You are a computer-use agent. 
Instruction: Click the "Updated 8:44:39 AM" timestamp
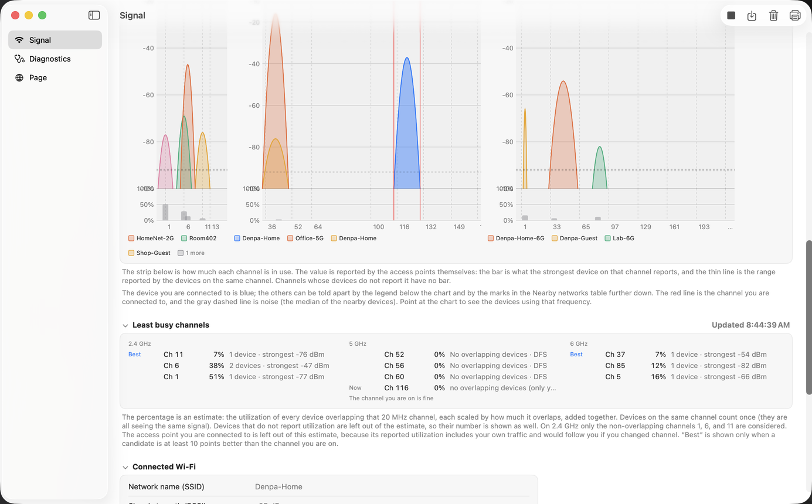750,325
